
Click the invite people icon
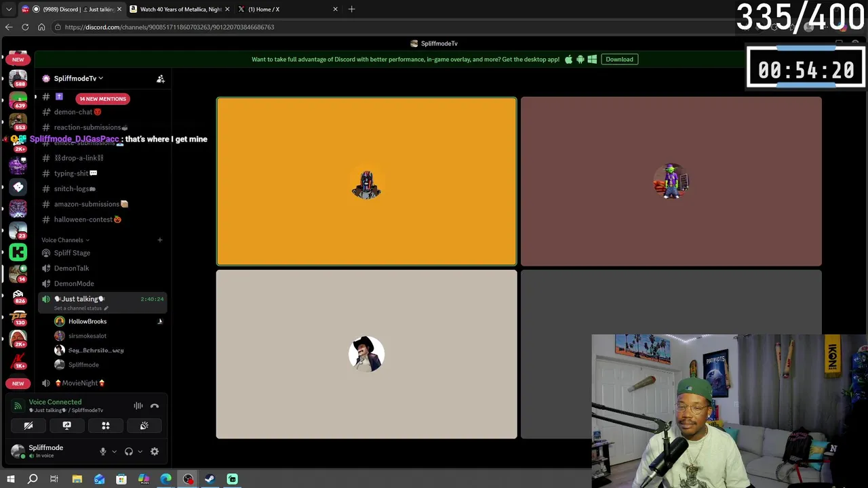[161, 79]
